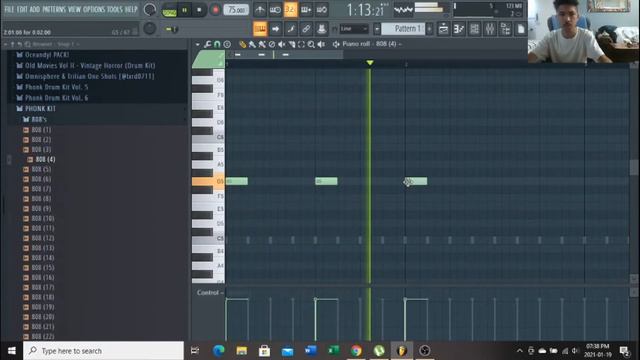Open the piano roll view icon
The width and height of the screenshot is (640, 360).
(459, 29)
